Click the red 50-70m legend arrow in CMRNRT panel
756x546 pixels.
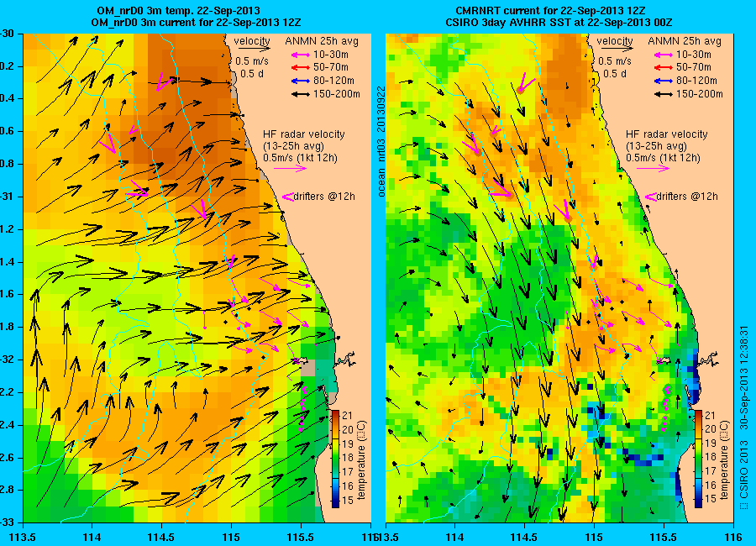664,68
